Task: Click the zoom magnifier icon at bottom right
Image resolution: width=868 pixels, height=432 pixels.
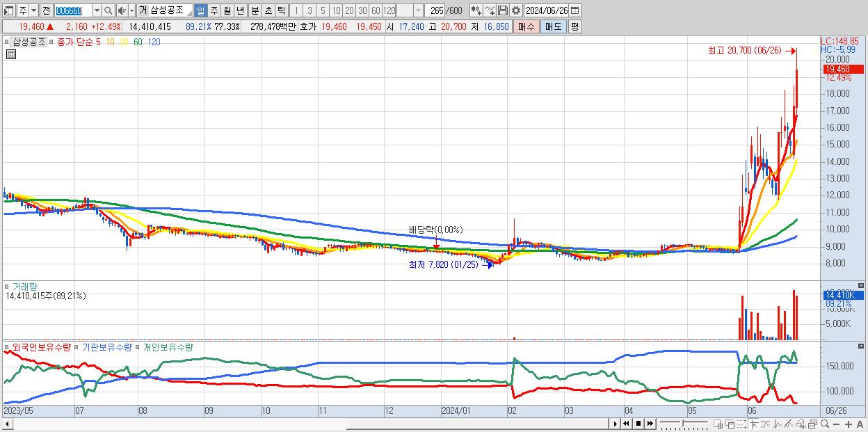Action: point(825,424)
